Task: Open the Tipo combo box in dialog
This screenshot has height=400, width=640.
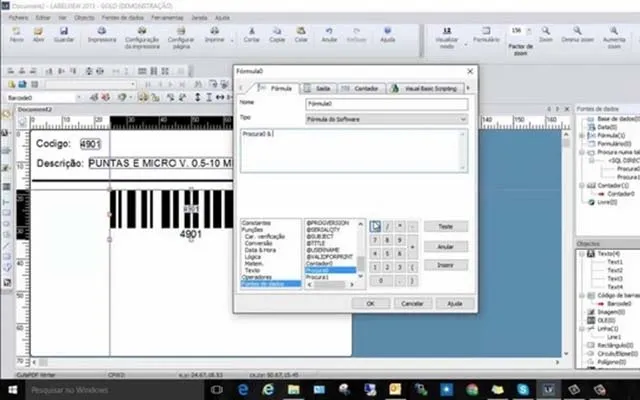Action: (x=387, y=119)
